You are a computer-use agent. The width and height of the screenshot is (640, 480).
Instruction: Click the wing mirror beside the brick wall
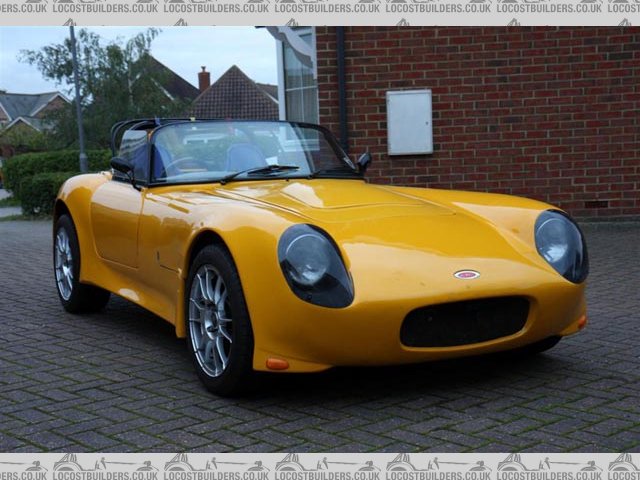[364, 160]
